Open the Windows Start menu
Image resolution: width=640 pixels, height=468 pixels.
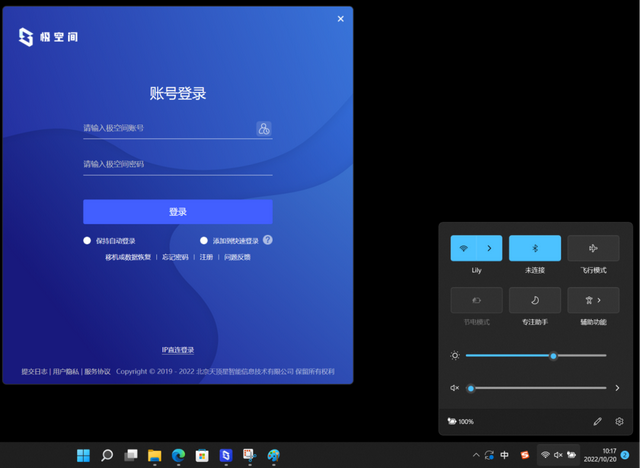[83, 455]
